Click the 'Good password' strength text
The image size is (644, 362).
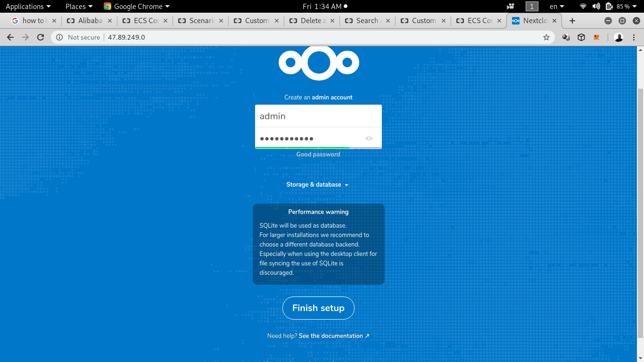(x=318, y=154)
